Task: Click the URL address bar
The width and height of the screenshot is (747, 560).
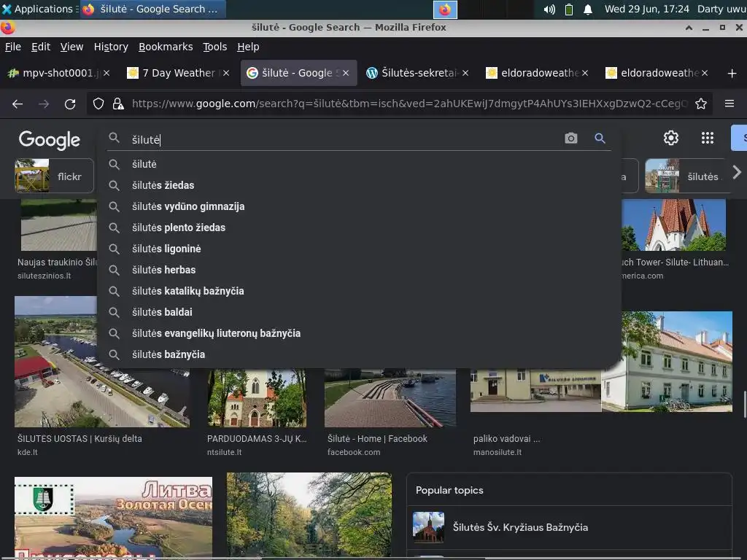Action: coord(409,104)
